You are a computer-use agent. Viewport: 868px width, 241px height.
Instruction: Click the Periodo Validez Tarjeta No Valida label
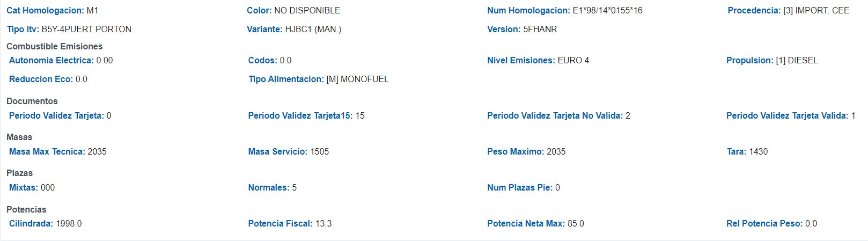(555, 115)
